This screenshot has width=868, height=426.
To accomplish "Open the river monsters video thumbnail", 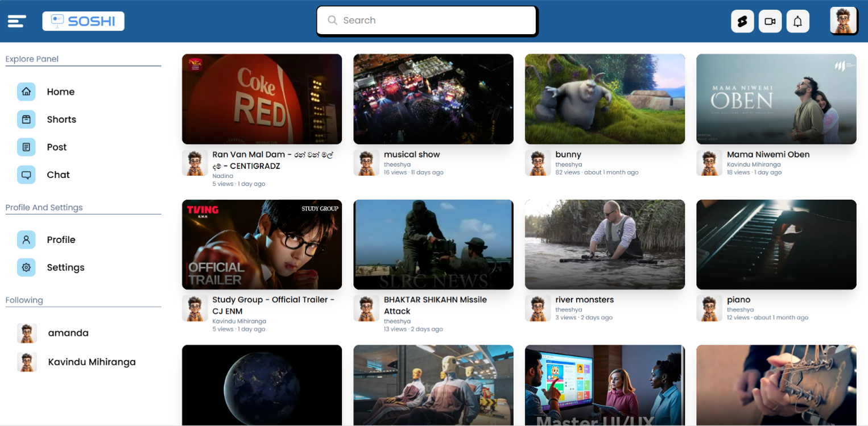I will click(x=605, y=245).
